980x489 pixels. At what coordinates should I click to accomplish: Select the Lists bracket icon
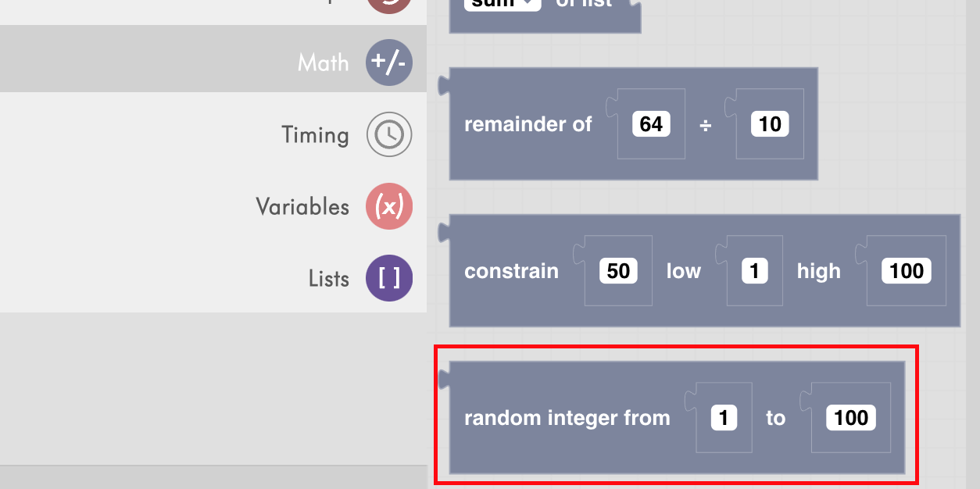[389, 278]
